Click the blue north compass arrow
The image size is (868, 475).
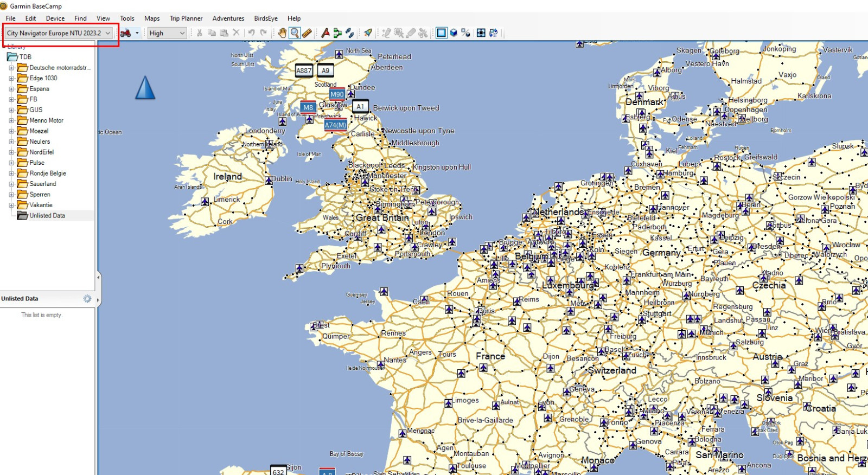tap(145, 88)
